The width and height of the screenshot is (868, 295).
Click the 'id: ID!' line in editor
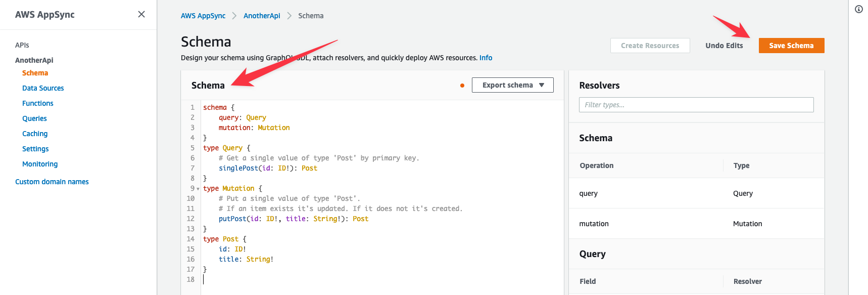pos(232,249)
